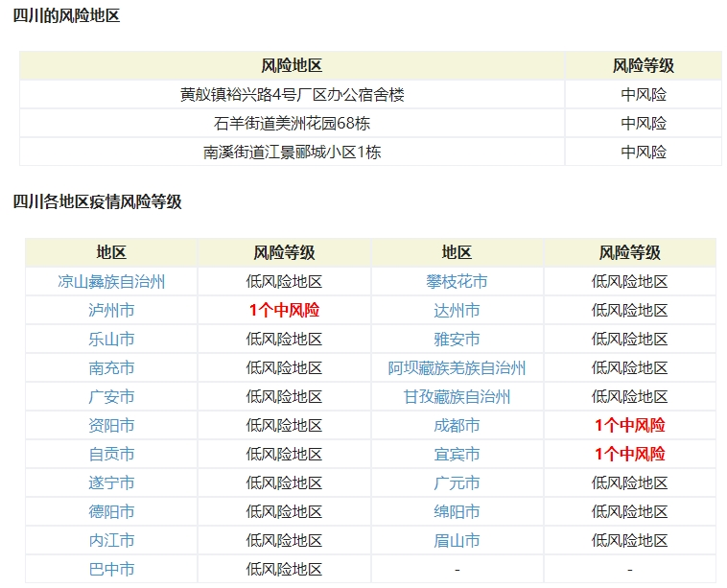Open the 资阳市 link
The image size is (727, 588).
(111, 426)
